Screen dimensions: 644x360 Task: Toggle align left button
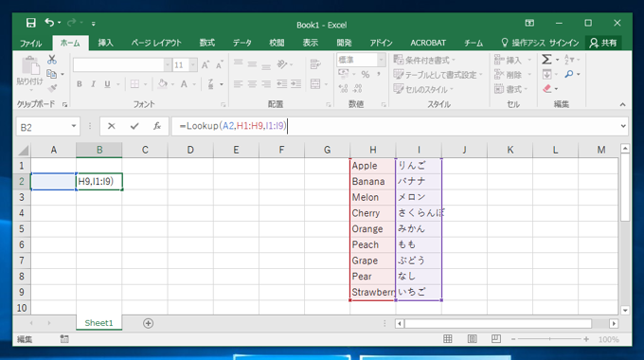pyautogui.click(x=239, y=84)
